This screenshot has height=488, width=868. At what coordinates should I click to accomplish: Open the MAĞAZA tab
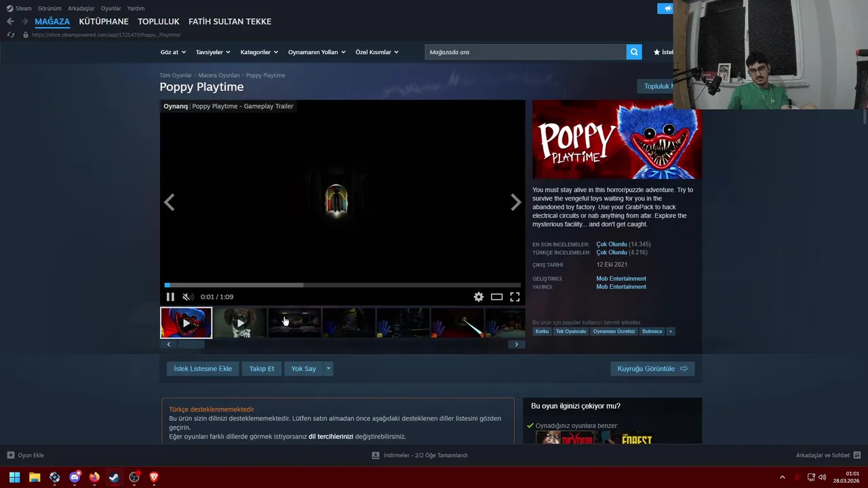click(x=52, y=22)
